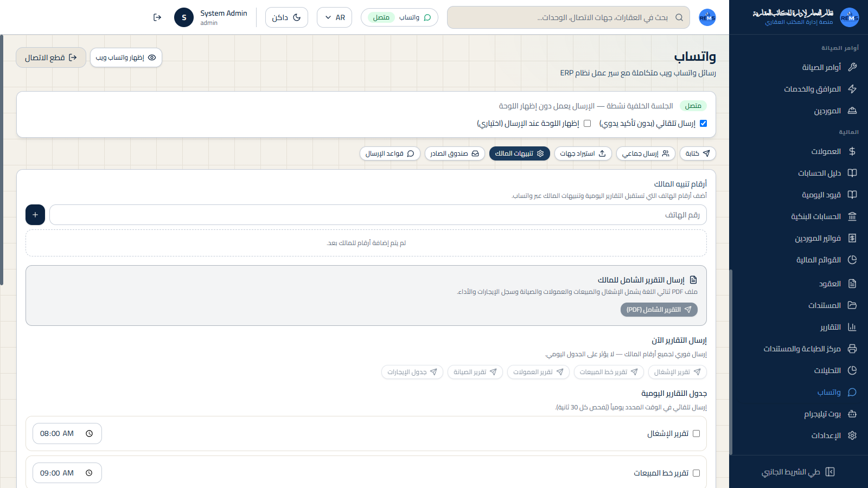Send تقرير العمولات now button
Screen dimensions: 868x488
click(538, 372)
